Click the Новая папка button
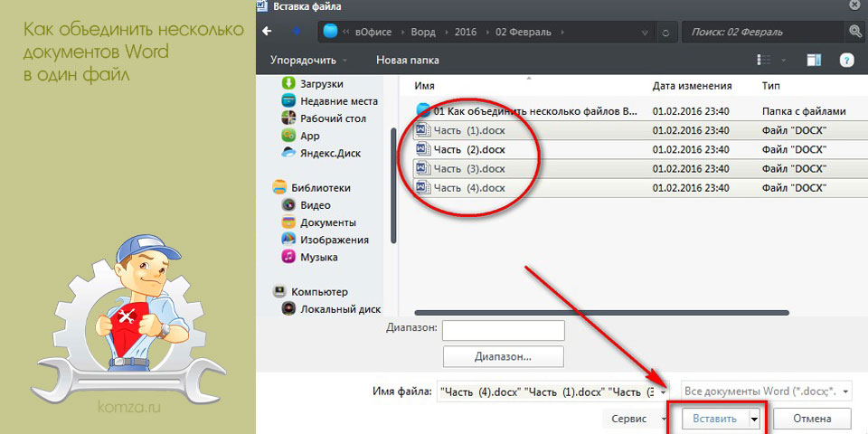The width and height of the screenshot is (868, 434). pyautogui.click(x=408, y=60)
